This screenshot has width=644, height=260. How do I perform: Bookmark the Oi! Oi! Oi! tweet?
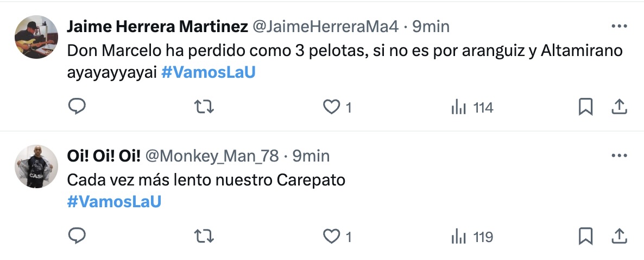coord(585,236)
